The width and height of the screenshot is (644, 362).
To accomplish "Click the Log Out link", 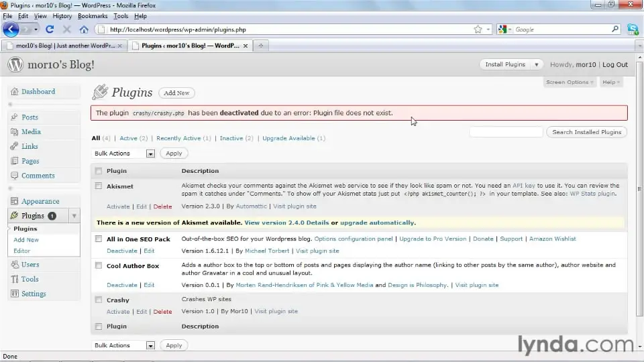I will pos(615,64).
